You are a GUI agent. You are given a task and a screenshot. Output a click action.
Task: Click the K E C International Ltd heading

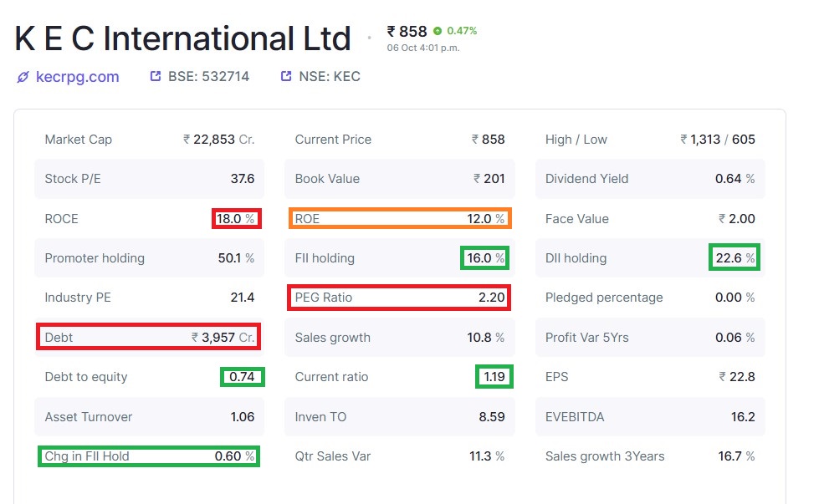click(x=182, y=39)
